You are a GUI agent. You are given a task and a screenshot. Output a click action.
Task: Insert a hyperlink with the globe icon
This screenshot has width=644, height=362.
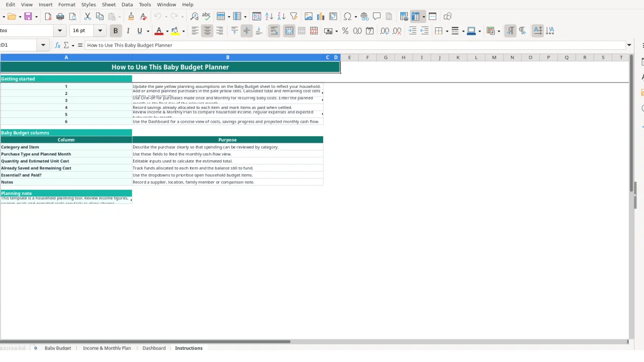[x=364, y=17]
